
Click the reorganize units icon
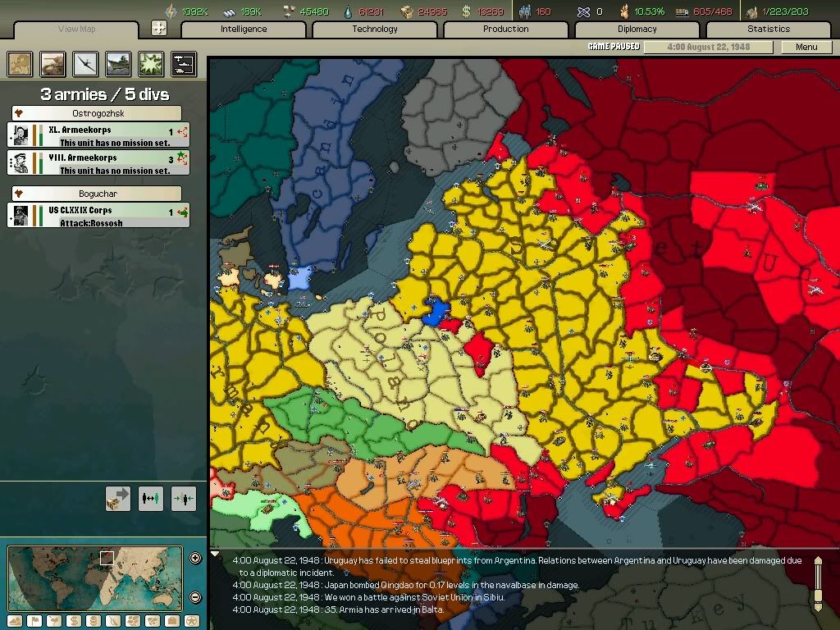[151, 499]
